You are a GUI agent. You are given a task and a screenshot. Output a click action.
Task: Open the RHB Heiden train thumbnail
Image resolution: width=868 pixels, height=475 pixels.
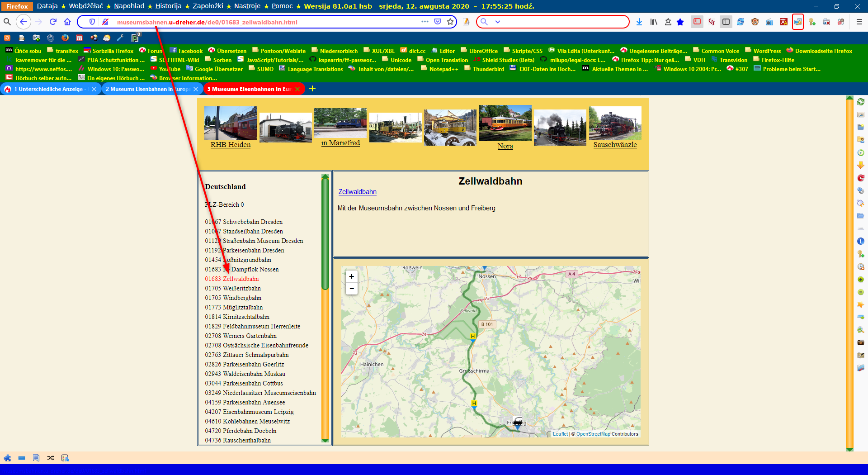(230, 123)
